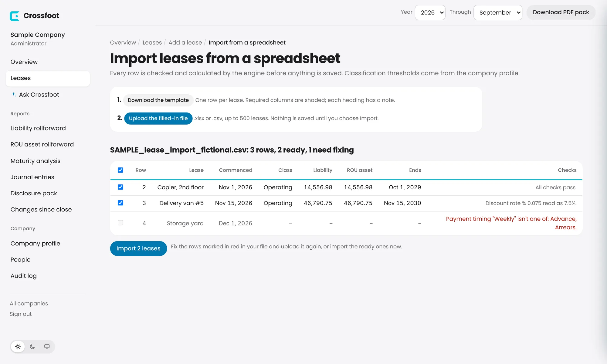Click the Checks column header

[x=567, y=170]
